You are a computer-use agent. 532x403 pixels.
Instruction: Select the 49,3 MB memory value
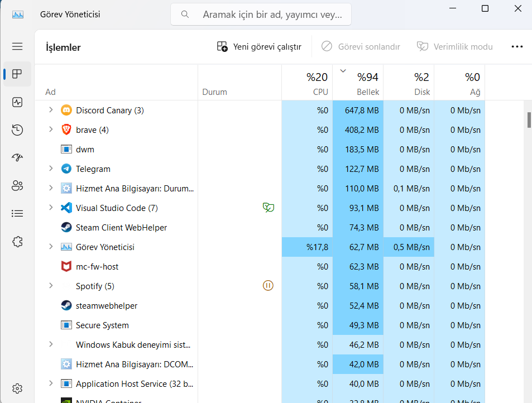pos(364,325)
